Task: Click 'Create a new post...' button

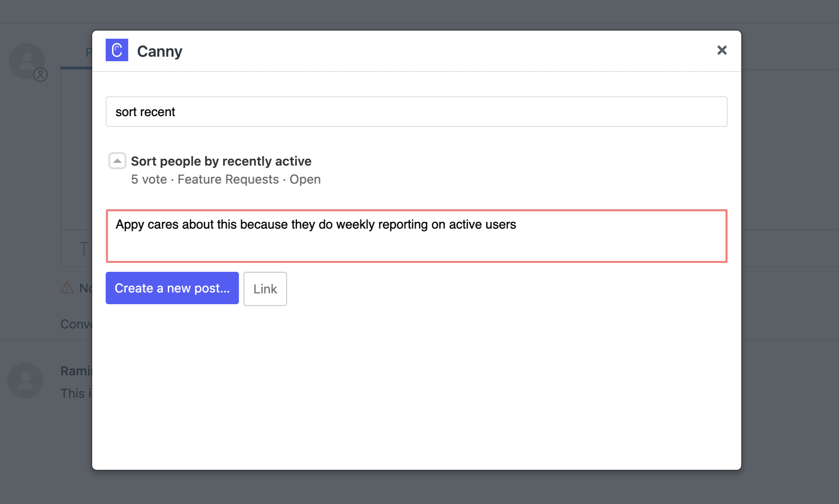Action: pyautogui.click(x=172, y=288)
